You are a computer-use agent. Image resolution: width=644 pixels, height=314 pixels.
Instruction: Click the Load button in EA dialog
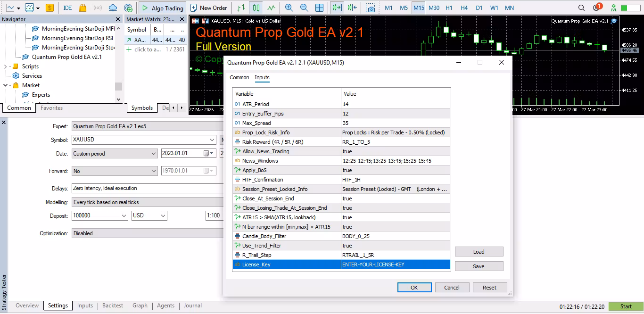tap(479, 252)
